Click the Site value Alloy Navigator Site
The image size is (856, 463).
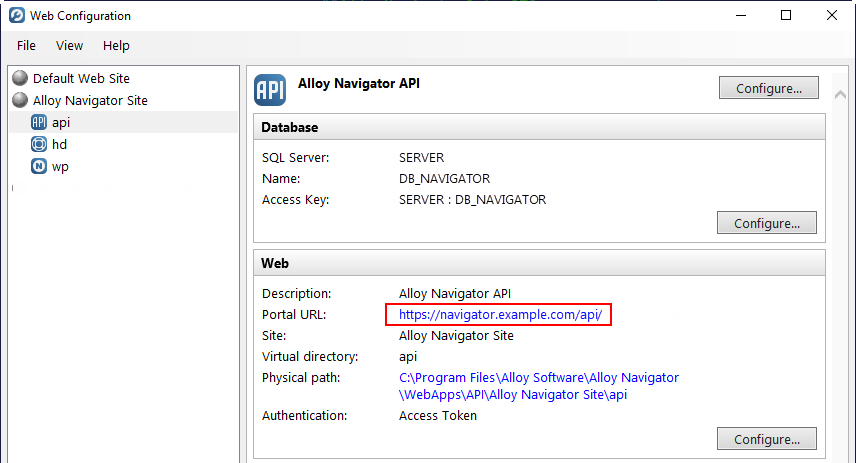[456, 336]
